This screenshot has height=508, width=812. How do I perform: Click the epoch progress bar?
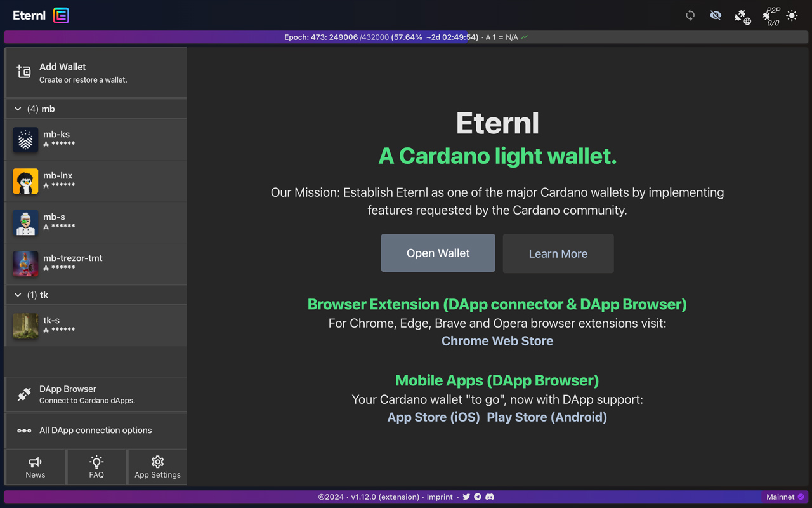pyautogui.click(x=406, y=37)
